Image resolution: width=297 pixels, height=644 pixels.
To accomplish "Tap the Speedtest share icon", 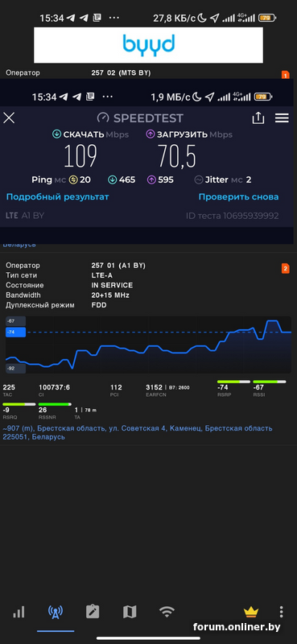I will click(x=258, y=118).
